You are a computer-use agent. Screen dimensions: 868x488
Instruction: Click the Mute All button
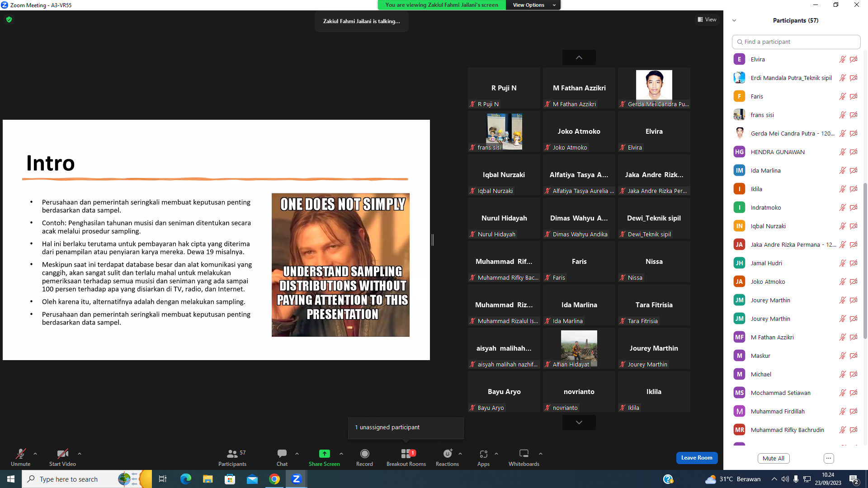coord(774,458)
